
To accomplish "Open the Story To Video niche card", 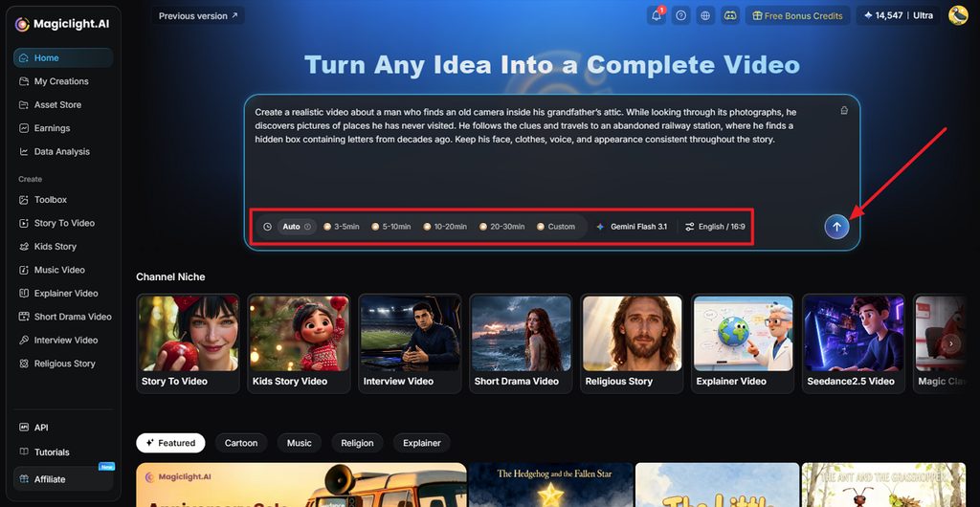I will pos(189,343).
